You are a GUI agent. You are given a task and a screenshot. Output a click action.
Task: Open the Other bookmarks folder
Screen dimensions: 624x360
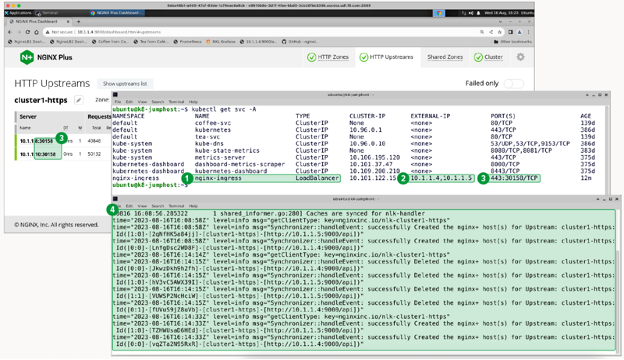click(x=512, y=41)
